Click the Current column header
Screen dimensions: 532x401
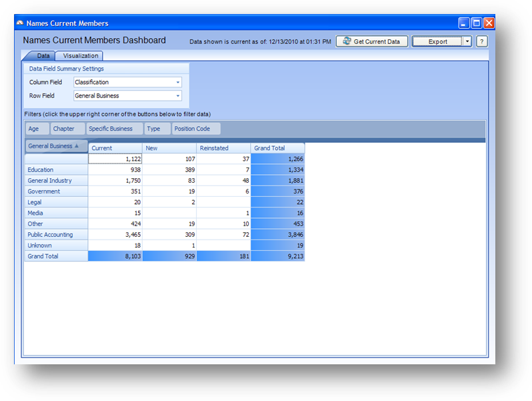[115, 148]
